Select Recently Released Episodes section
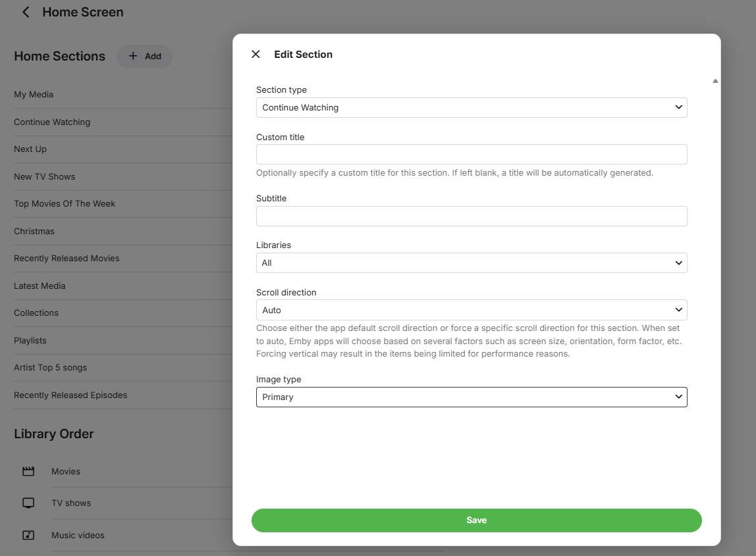The image size is (756, 556). 70,395
